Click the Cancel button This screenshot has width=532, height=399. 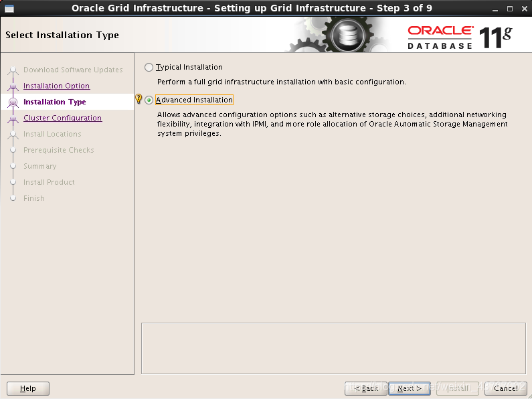(x=505, y=388)
